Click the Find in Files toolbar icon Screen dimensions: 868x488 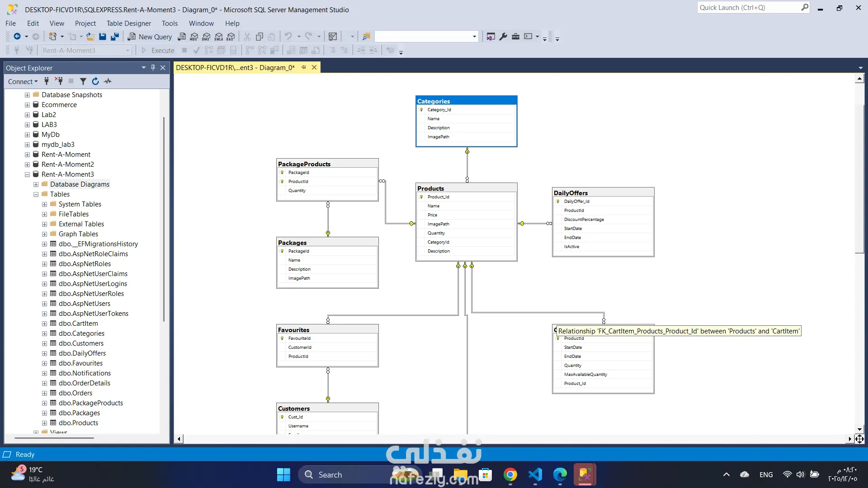coord(366,37)
